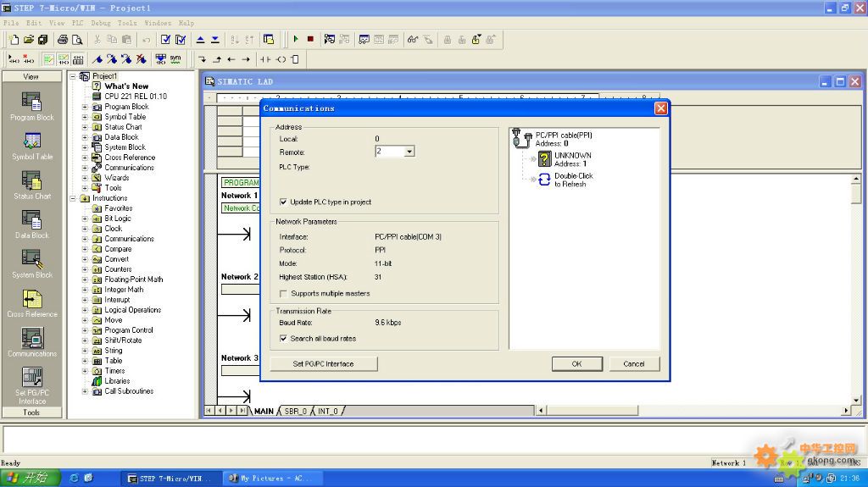This screenshot has height=487, width=868.
Task: Open the File menu
Action: (11, 23)
